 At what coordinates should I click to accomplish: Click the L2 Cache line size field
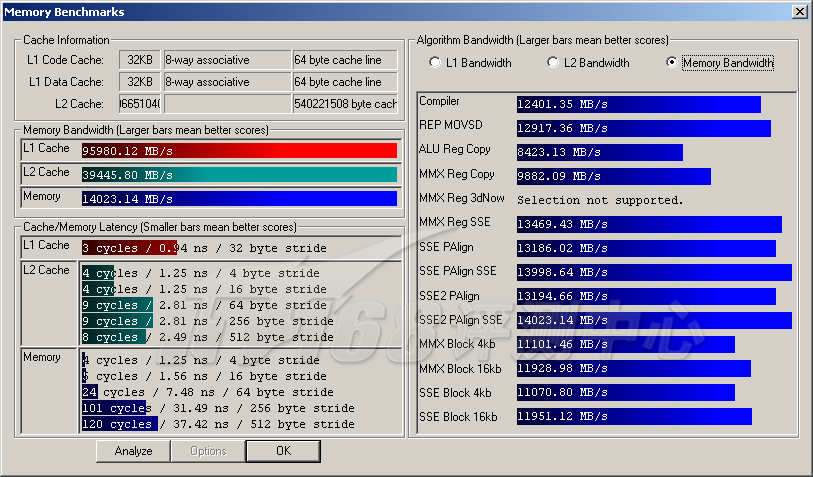[x=344, y=104]
